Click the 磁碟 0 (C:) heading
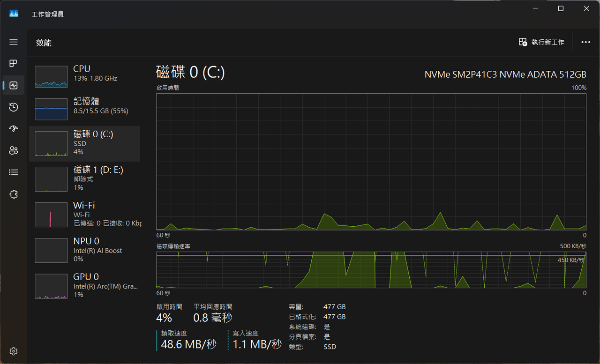 [190, 72]
